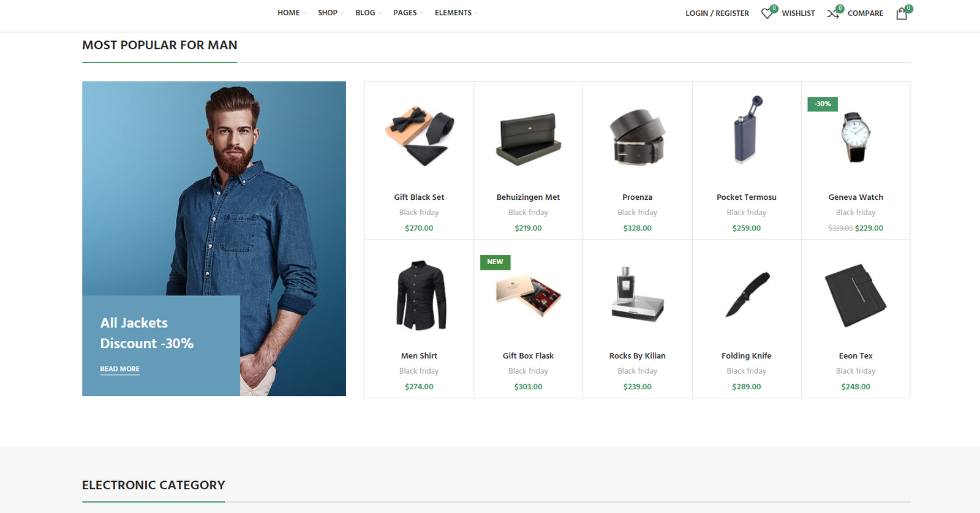Select the Gift Box Flask title

528,356
